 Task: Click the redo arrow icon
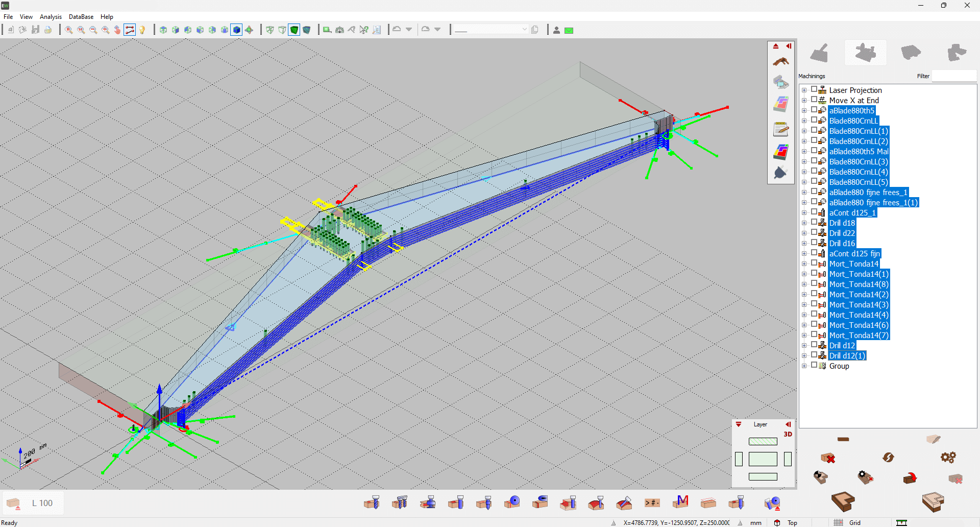pyautogui.click(x=425, y=30)
